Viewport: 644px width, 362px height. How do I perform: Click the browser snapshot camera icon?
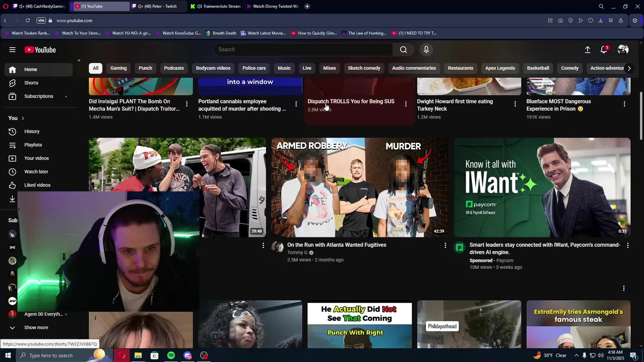coord(560,21)
